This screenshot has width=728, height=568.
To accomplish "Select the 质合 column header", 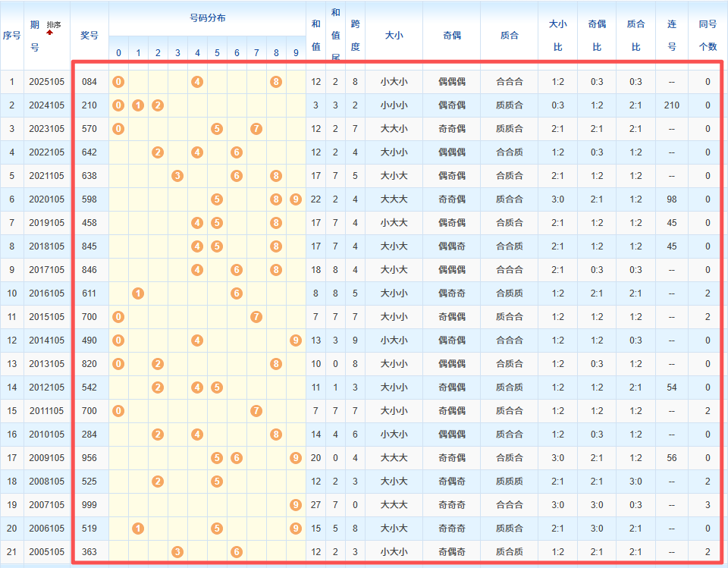I will [510, 35].
